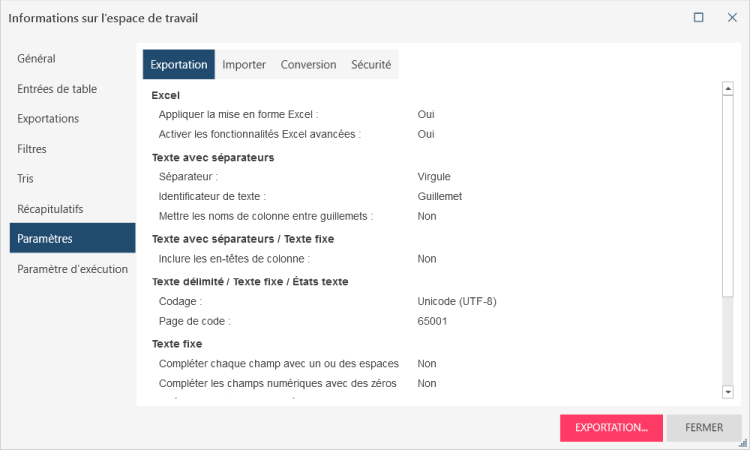Open Récapitulatifs in the sidebar
750x450 pixels.
tap(50, 209)
